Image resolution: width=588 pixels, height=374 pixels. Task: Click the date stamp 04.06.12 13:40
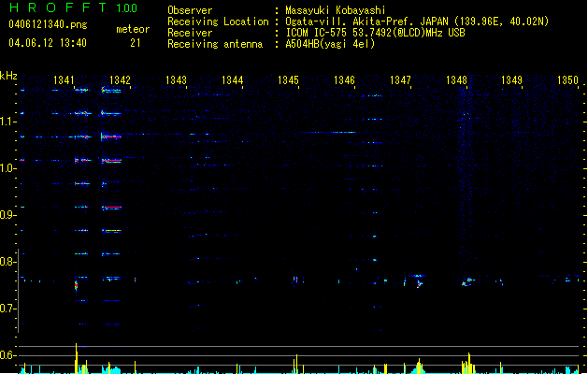click(x=48, y=43)
